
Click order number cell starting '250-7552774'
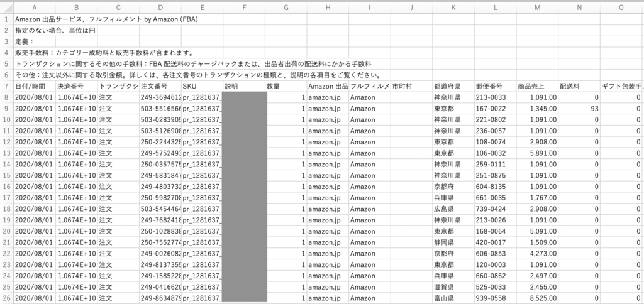[160, 243]
